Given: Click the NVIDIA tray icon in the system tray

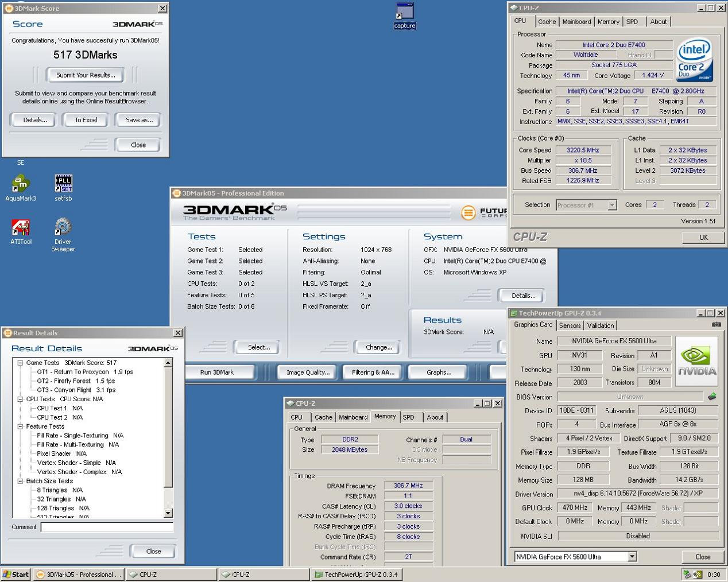Looking at the screenshot, I should coord(698,574).
